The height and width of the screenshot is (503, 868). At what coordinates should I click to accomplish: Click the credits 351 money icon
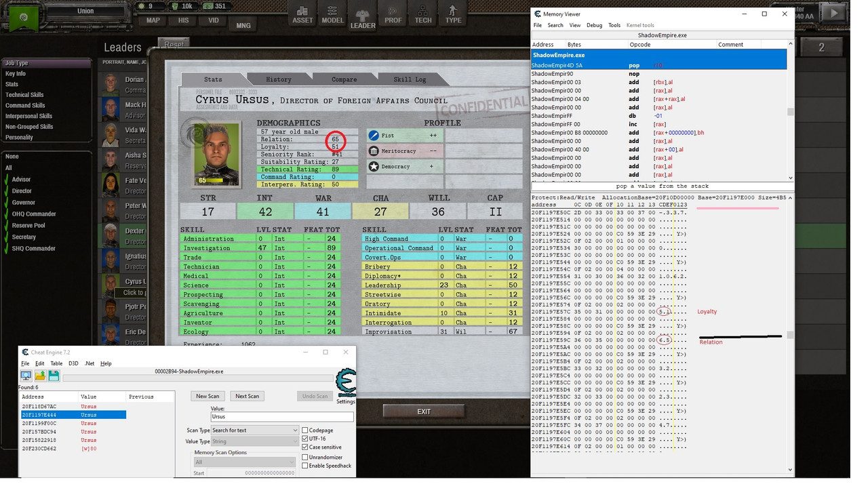tap(207, 6)
